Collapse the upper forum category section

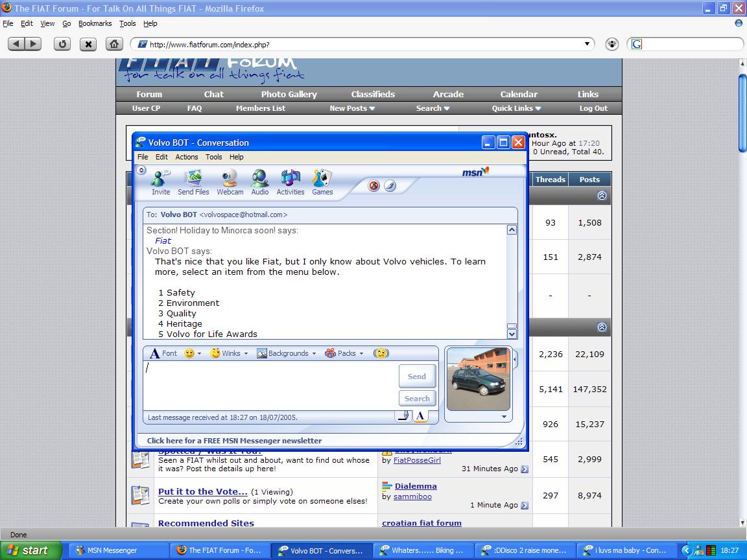point(602,196)
